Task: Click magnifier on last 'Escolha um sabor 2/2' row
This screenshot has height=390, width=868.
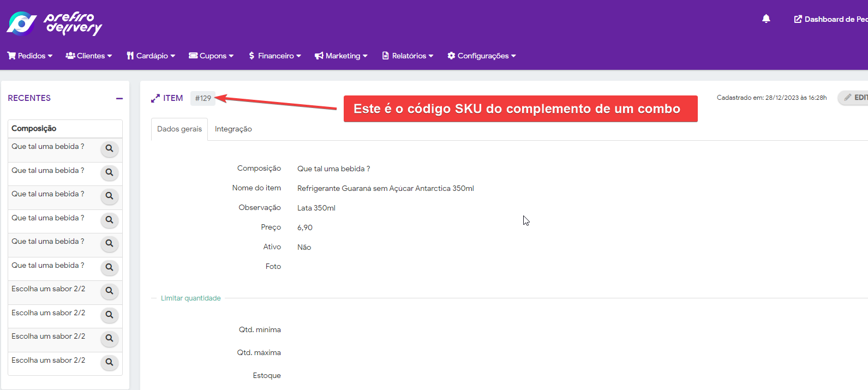Action: pos(110,362)
